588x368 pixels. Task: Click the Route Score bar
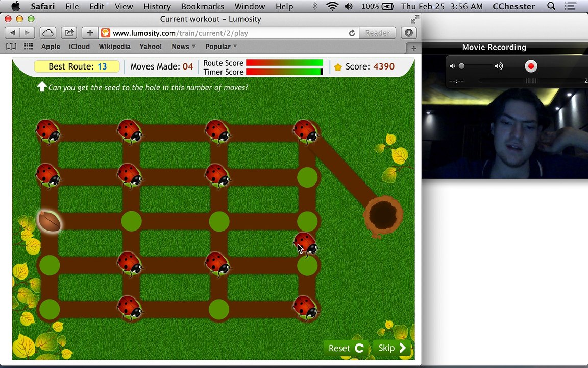coord(284,63)
